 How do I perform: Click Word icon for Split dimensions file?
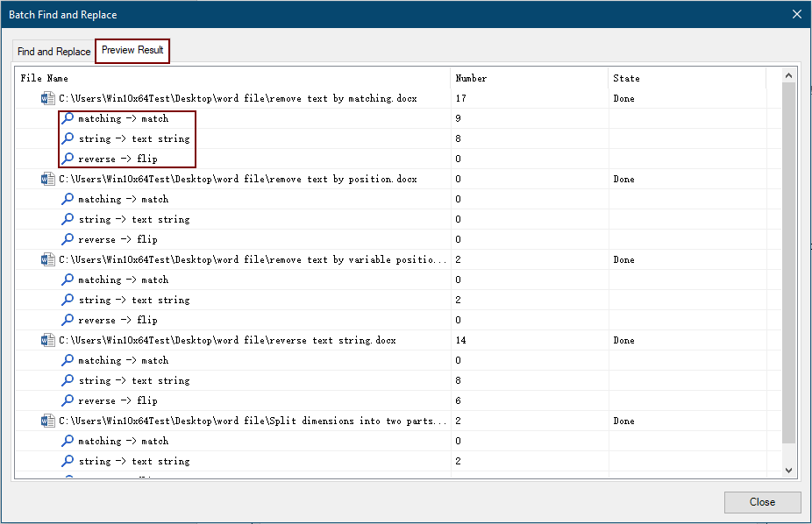coord(48,421)
